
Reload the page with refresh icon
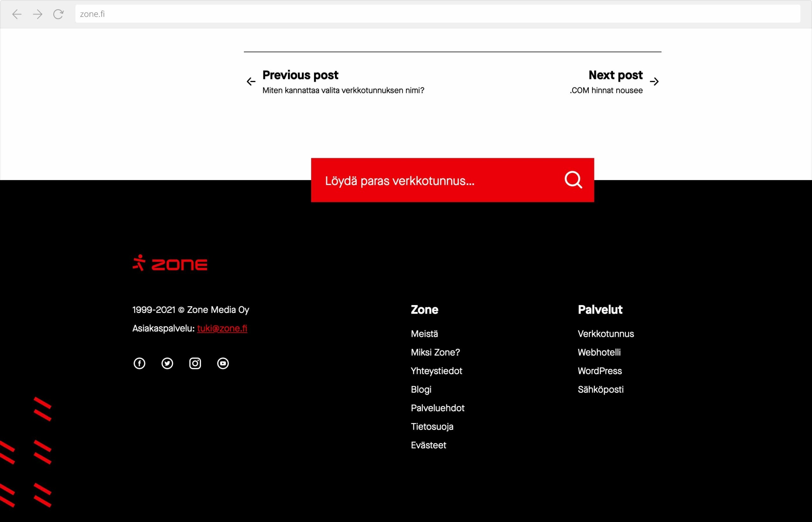pyautogui.click(x=58, y=14)
